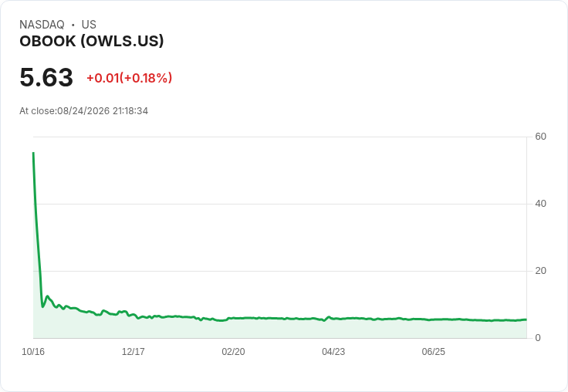Click the 02/20 date axis label
Image resolution: width=568 pixels, height=392 pixels.
tap(233, 352)
